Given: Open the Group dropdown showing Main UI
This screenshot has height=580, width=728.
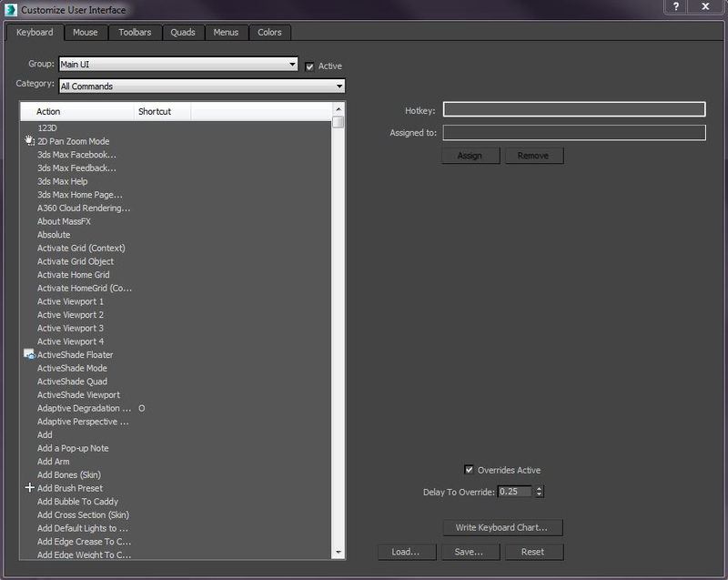Looking at the screenshot, I should tap(178, 64).
